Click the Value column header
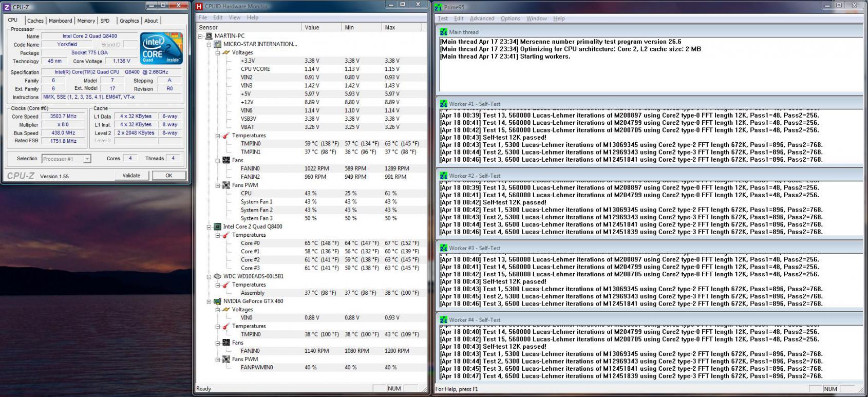 [x=322, y=27]
